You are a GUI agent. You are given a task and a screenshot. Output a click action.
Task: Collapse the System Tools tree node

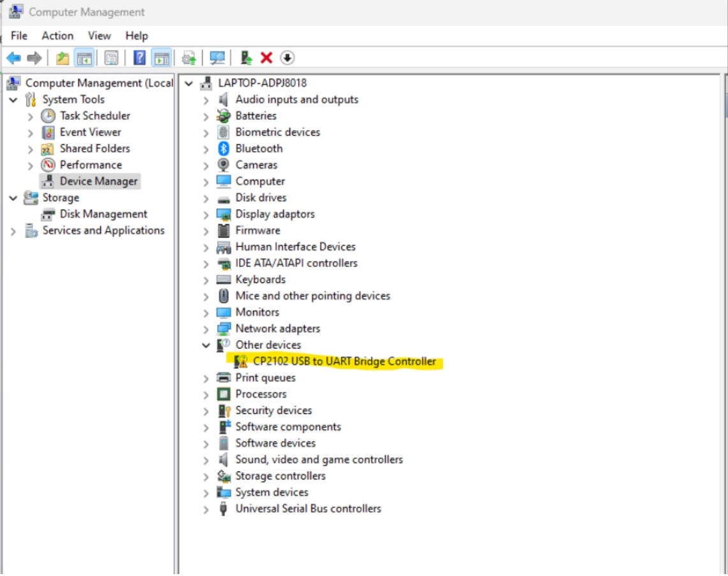pos(13,100)
